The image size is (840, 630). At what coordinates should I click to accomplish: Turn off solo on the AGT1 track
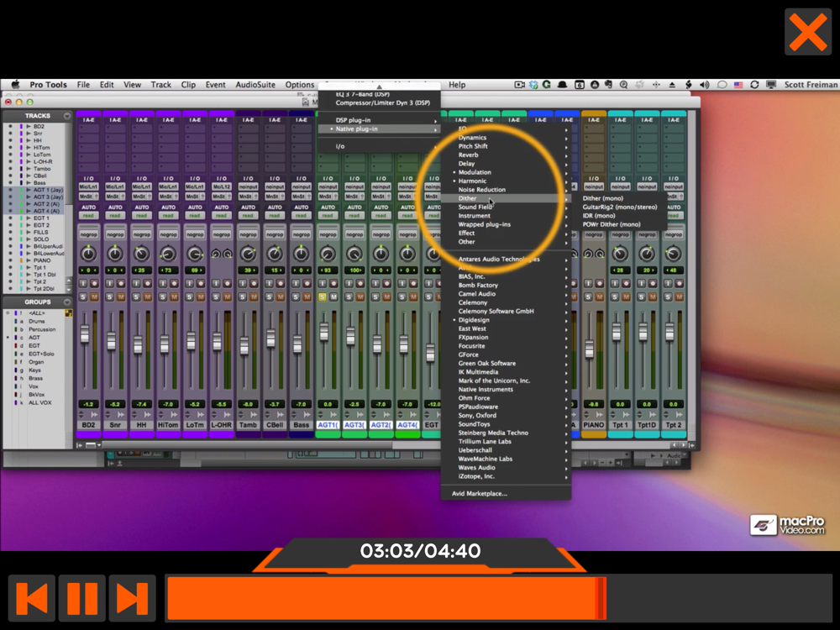point(323,297)
